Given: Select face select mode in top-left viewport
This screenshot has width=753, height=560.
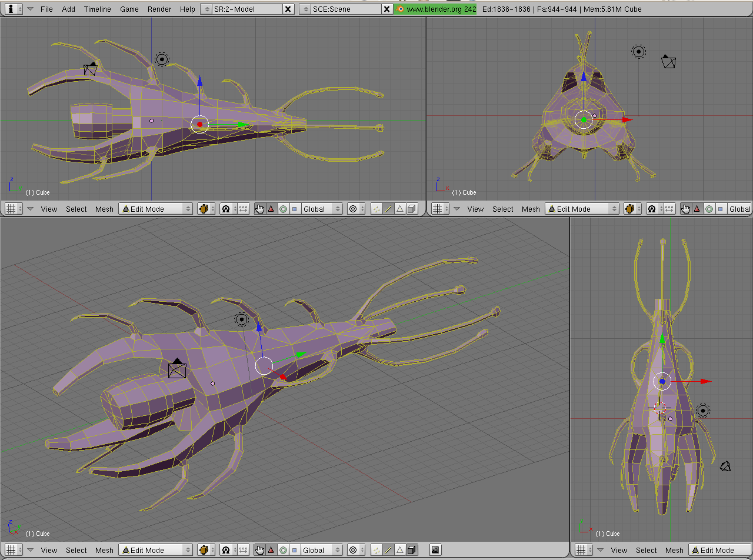Looking at the screenshot, I should pos(400,209).
